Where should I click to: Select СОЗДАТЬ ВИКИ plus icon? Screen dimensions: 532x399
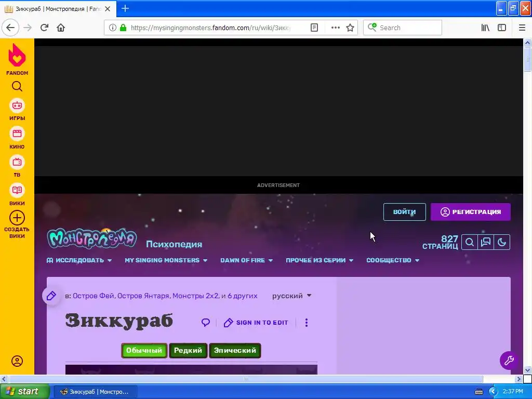click(x=17, y=218)
